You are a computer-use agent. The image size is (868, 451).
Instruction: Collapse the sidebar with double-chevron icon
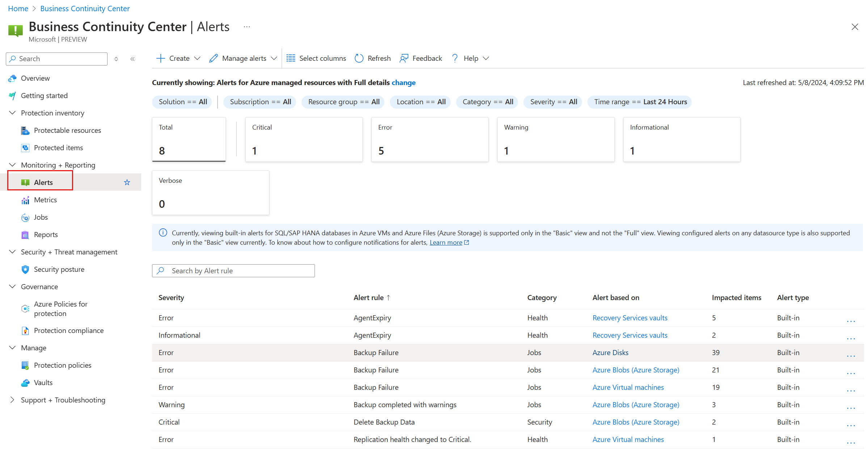pos(132,59)
